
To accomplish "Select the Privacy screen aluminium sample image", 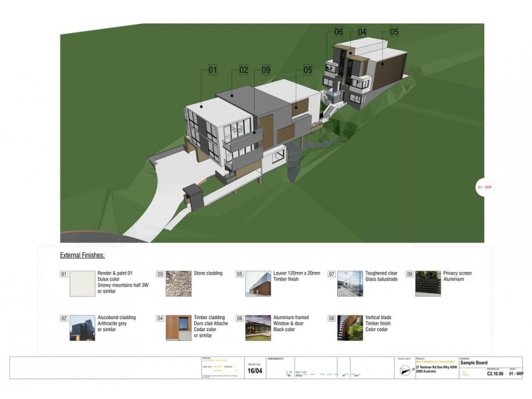I will pyautogui.click(x=428, y=282).
